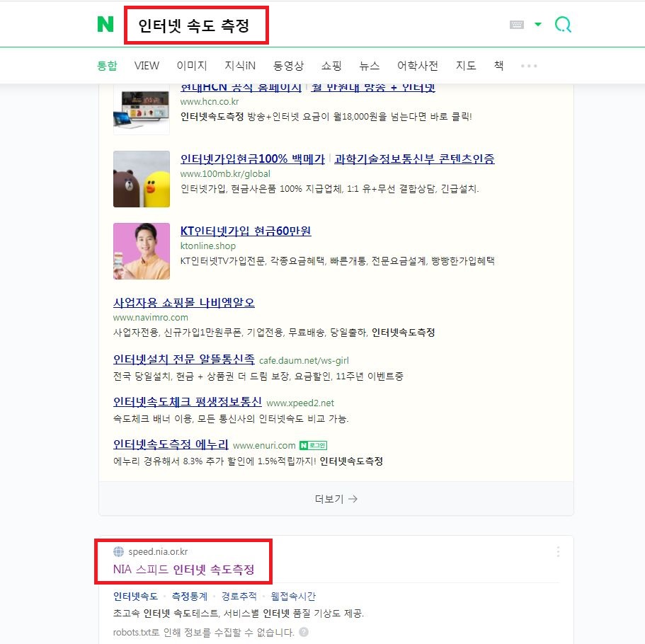Click the 웹접속시간 sublink
The width and height of the screenshot is (645, 644).
[293, 597]
